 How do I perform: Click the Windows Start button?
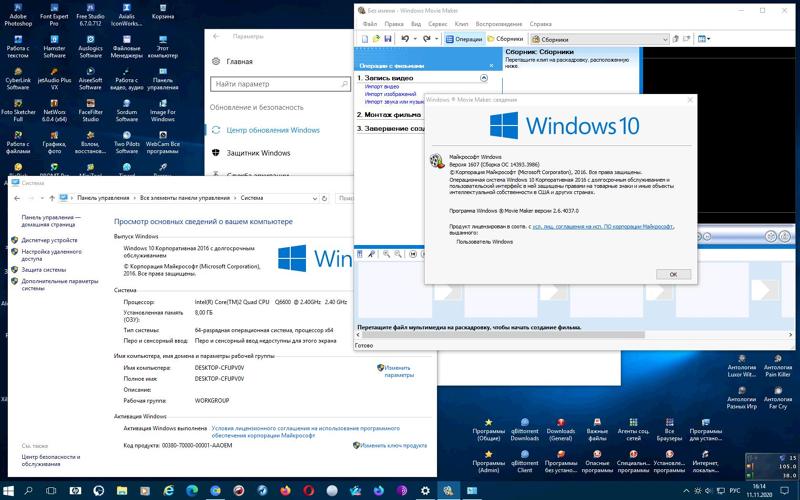click(x=9, y=491)
